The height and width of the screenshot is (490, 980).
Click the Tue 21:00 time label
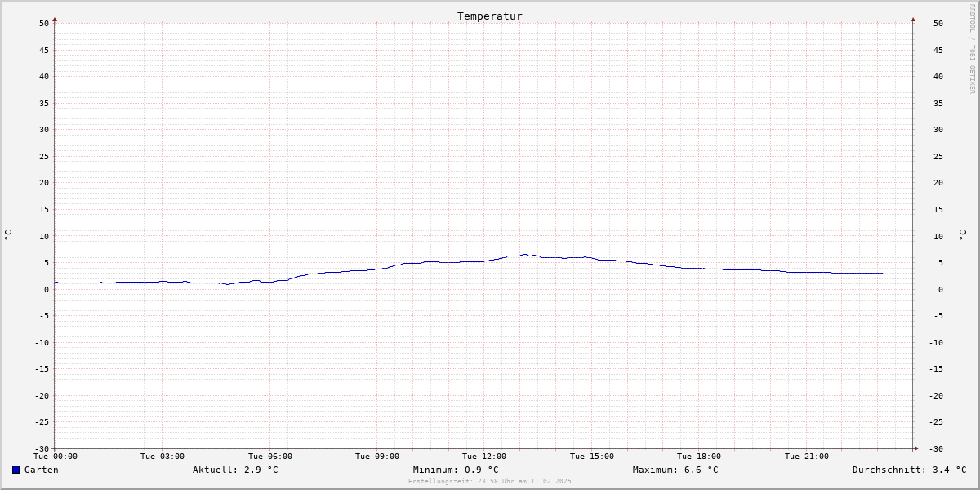click(807, 457)
